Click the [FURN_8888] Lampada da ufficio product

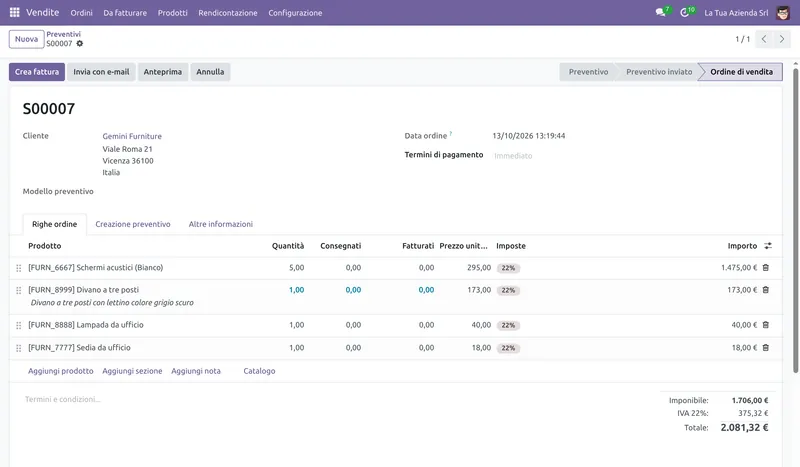click(86, 325)
